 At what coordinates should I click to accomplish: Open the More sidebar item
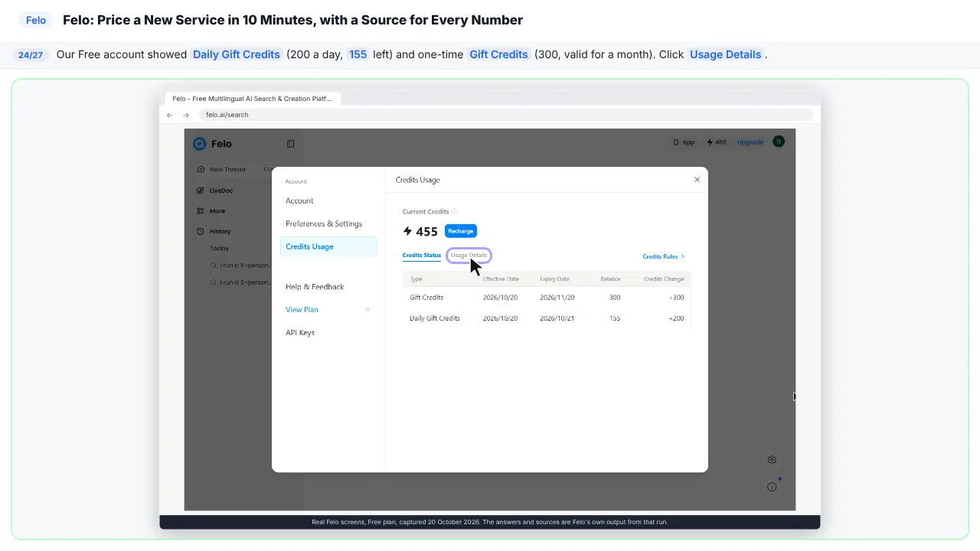click(211, 211)
